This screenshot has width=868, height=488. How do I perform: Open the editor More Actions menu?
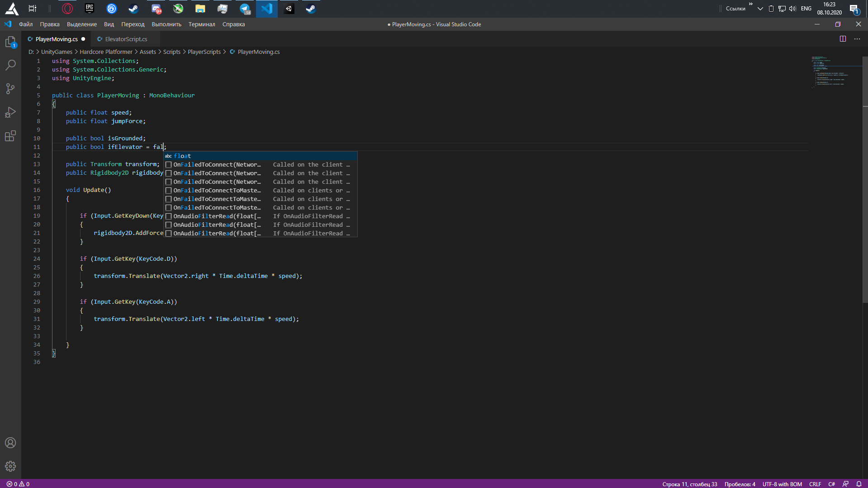(x=857, y=39)
